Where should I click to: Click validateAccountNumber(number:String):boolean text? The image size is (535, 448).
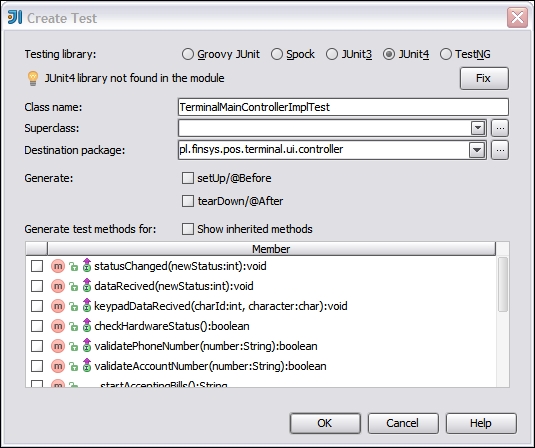tap(210, 366)
